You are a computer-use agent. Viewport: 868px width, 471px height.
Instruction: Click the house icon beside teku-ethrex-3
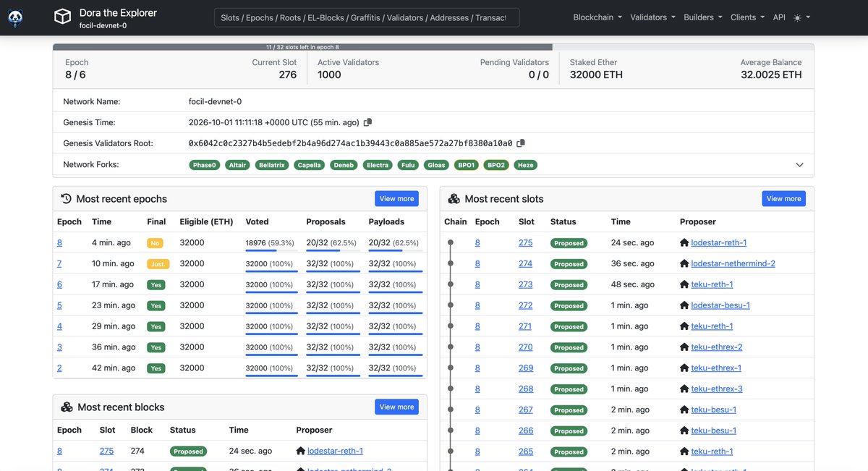[x=684, y=389]
